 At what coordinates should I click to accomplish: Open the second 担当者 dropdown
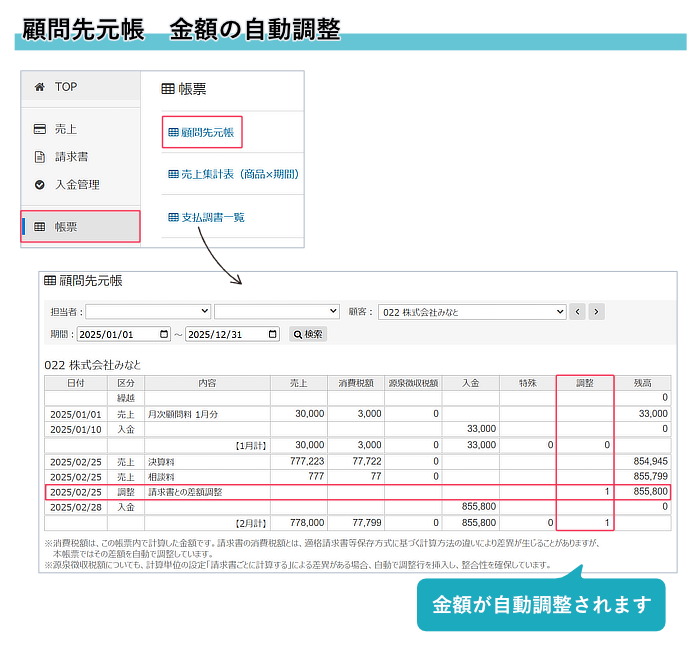276,311
